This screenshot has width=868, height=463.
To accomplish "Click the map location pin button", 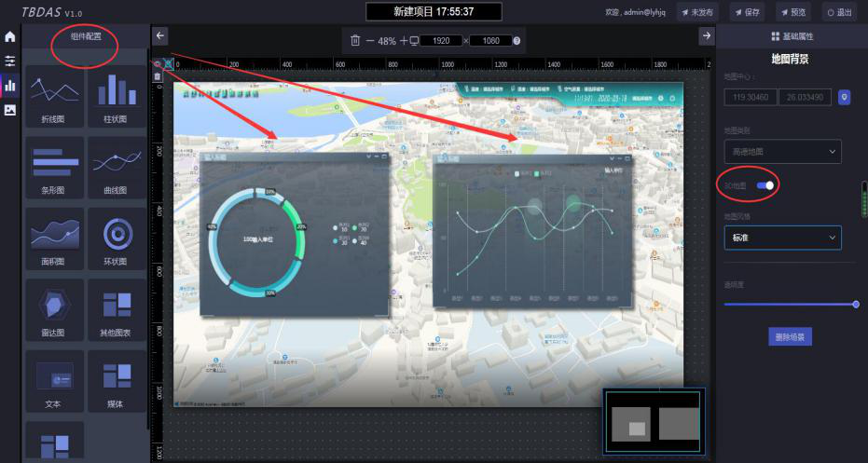I will point(845,97).
